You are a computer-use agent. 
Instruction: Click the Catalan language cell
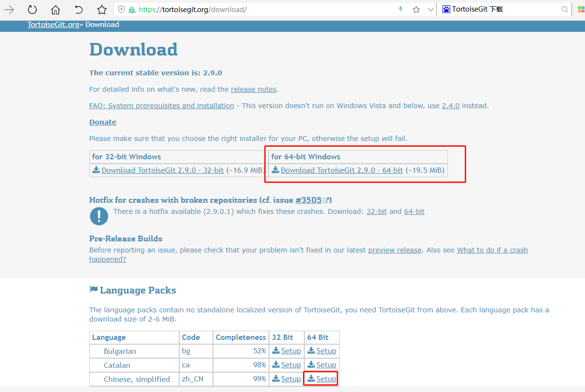[134, 365]
